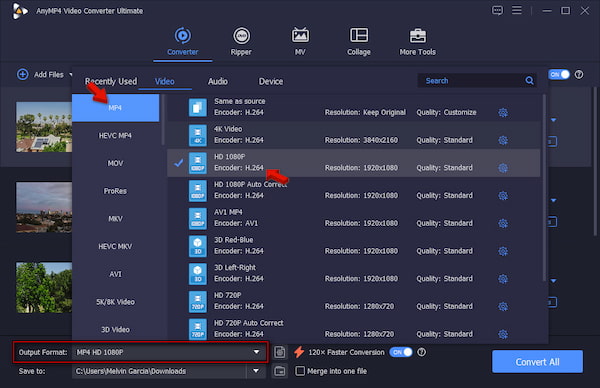Image resolution: width=600 pixels, height=388 pixels.
Task: Click the Same as source format icon
Action: click(x=197, y=107)
